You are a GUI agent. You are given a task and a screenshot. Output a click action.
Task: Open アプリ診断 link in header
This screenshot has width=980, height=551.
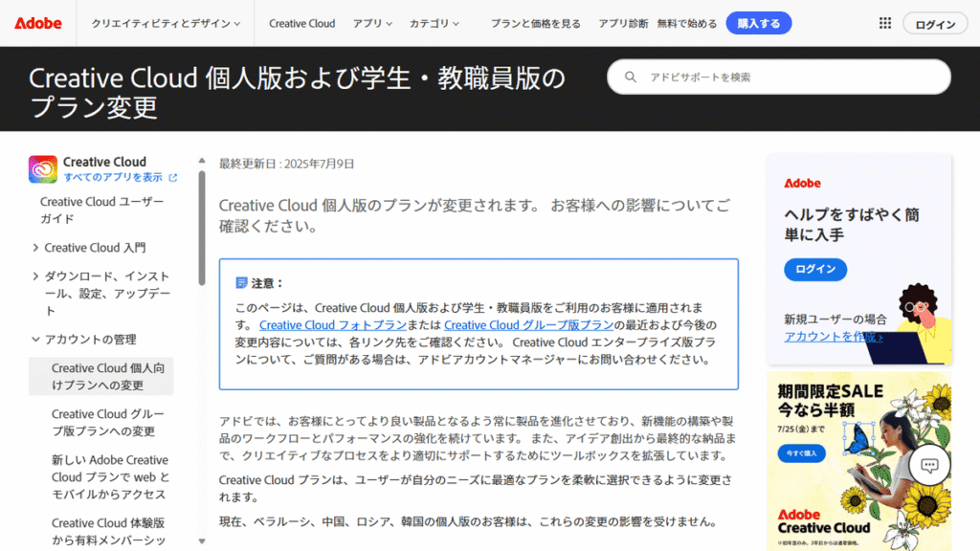point(622,23)
